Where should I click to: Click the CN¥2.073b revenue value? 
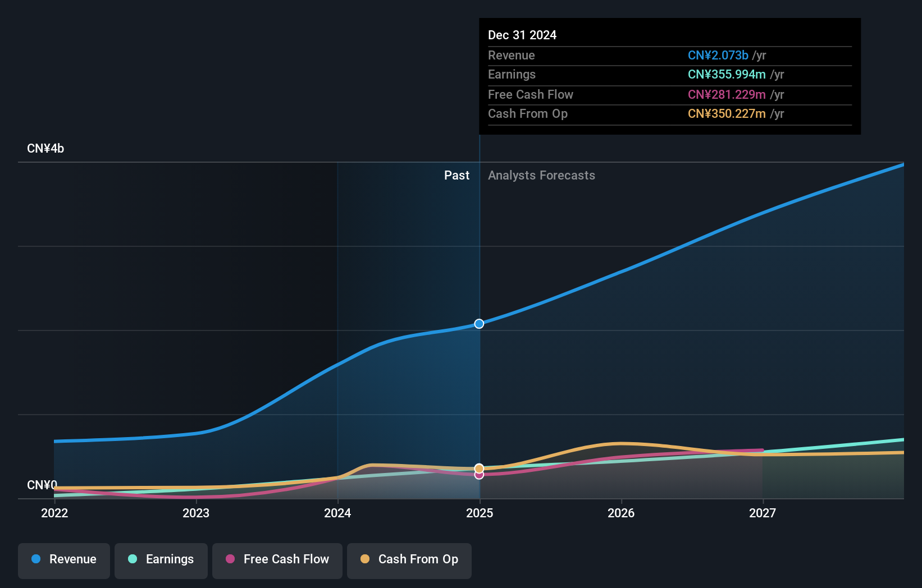pos(718,56)
